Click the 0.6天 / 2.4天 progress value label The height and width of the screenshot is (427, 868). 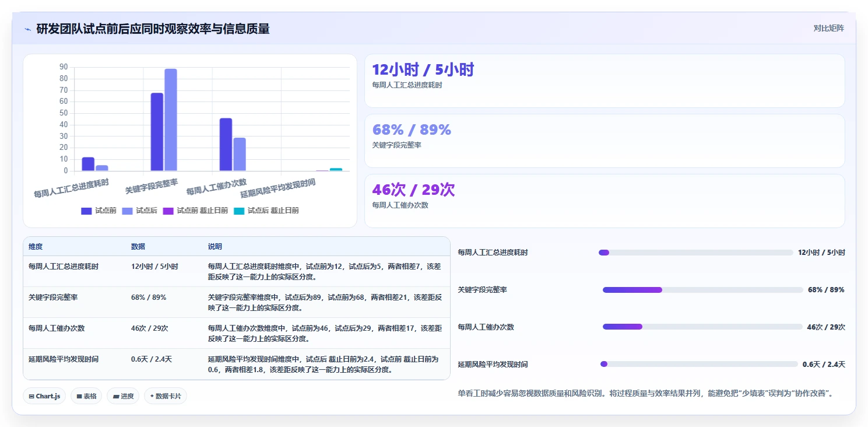(824, 364)
